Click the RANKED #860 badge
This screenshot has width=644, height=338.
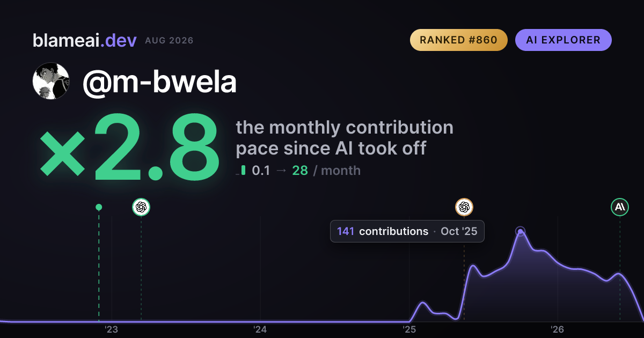pyautogui.click(x=459, y=40)
